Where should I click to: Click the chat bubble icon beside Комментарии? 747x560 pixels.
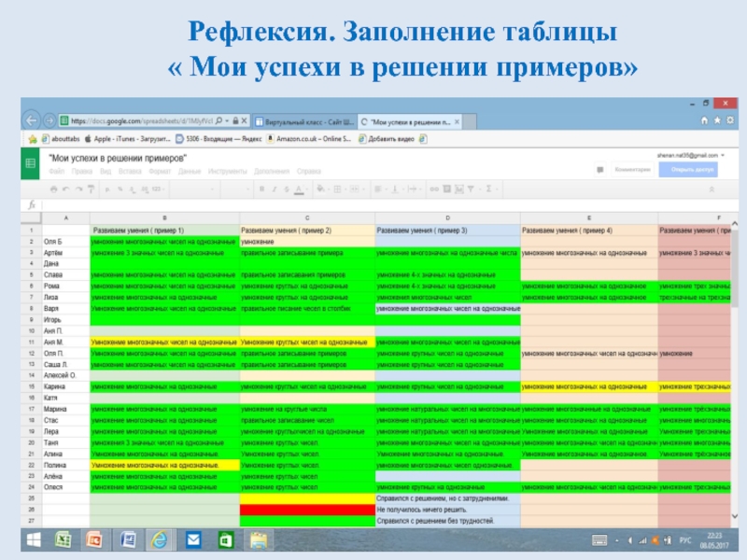tap(599, 170)
